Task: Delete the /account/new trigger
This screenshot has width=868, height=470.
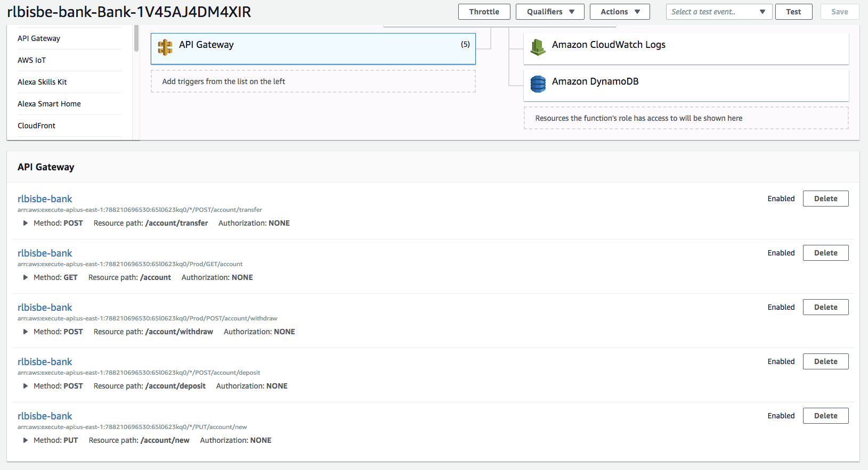Action: coord(825,416)
